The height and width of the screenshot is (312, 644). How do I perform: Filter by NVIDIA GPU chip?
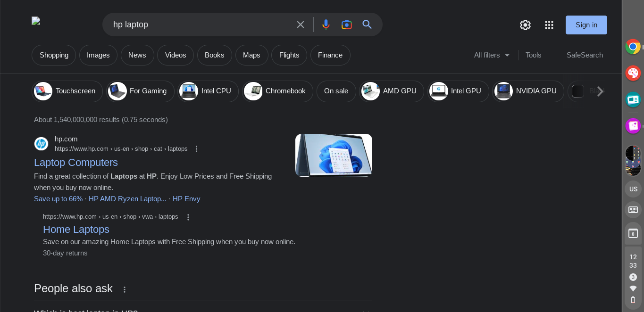(x=528, y=91)
